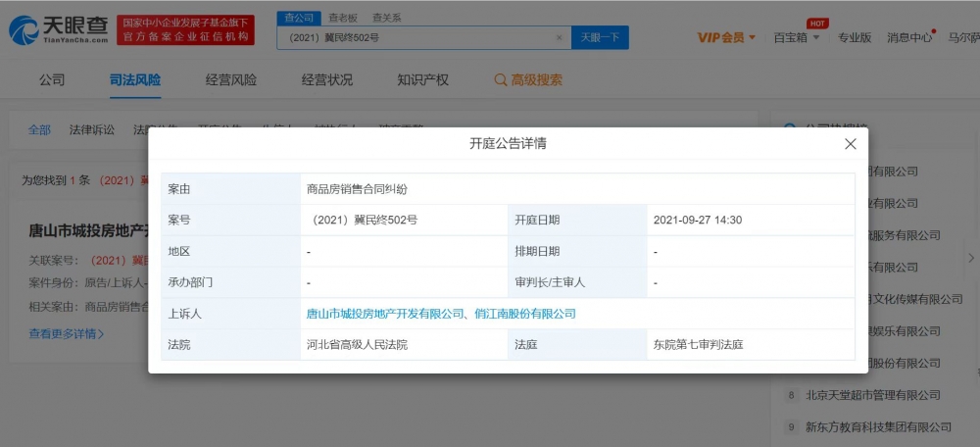Image resolution: width=980 pixels, height=447 pixels.
Task: Select the 全部 filter
Action: [39, 130]
